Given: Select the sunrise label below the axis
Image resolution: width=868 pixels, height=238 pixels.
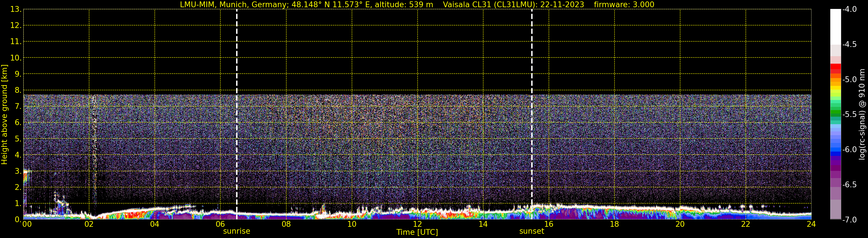Looking at the screenshot, I should (237, 231).
